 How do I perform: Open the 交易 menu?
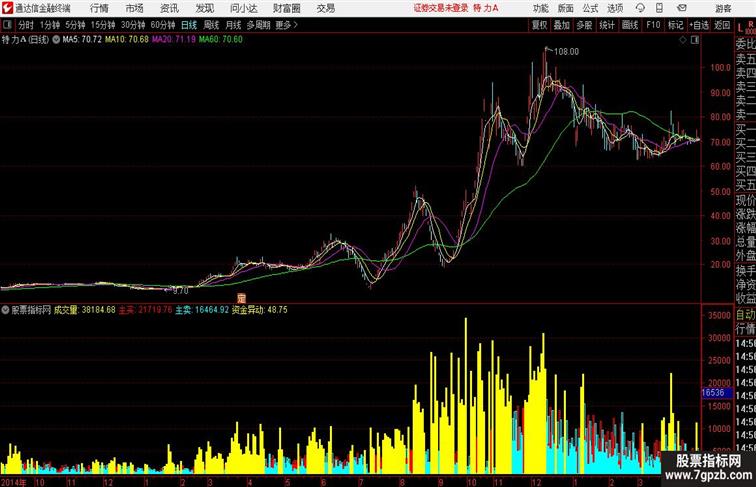[x=325, y=8]
